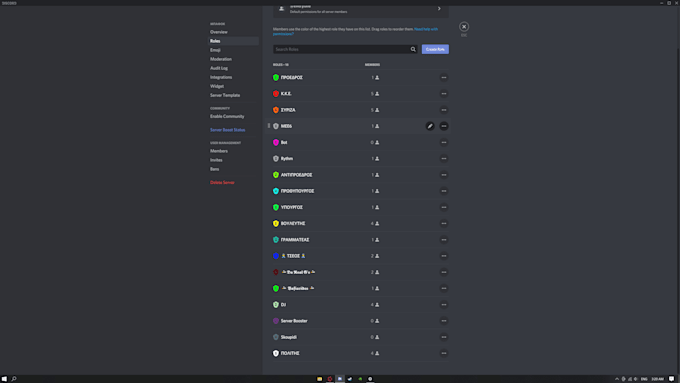Grab the drag handle beside highlighted role
680x383 pixels.
pos(269,126)
